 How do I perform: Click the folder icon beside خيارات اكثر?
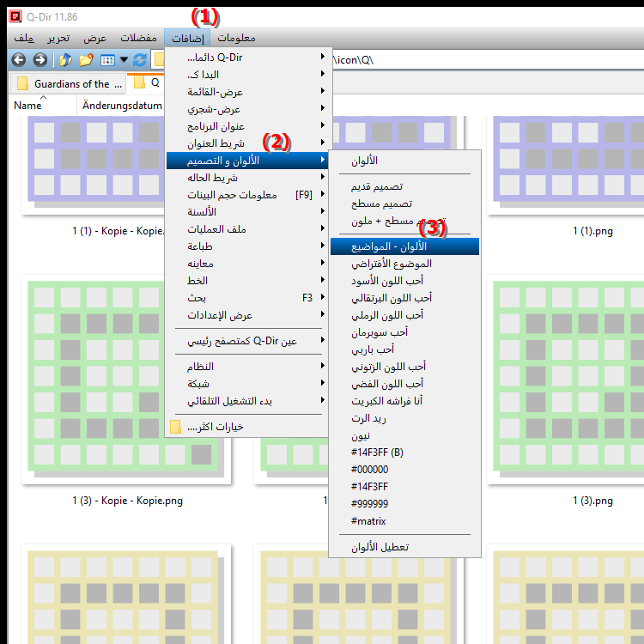[x=175, y=427]
